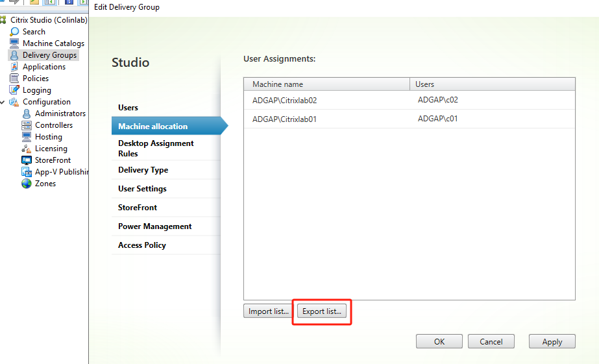Click the StoreFront icon in tree

27,160
